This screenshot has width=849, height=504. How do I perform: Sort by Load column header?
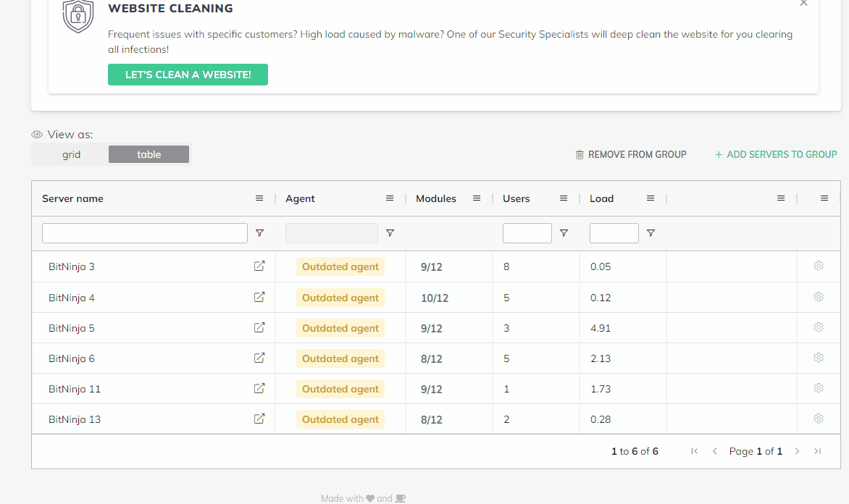601,198
